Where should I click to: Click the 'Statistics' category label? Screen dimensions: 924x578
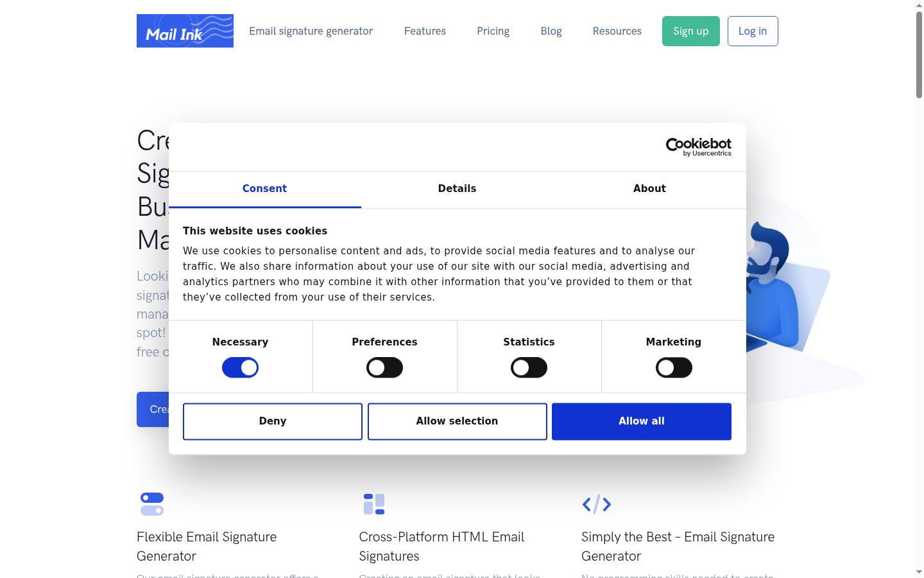(529, 342)
